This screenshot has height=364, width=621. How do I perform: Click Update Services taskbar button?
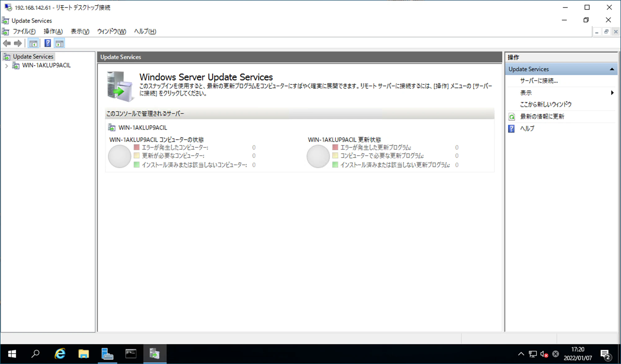click(155, 354)
